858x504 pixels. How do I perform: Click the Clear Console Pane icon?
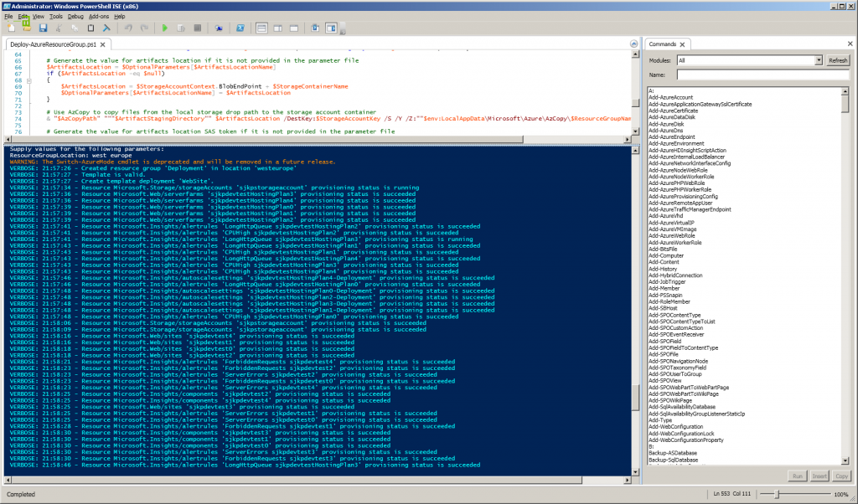pos(107,28)
